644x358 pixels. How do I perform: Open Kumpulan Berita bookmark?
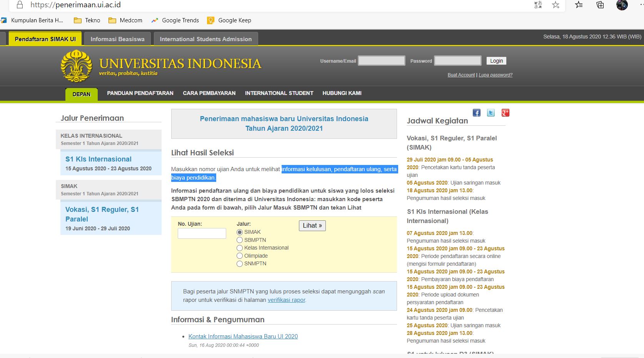tap(32, 20)
